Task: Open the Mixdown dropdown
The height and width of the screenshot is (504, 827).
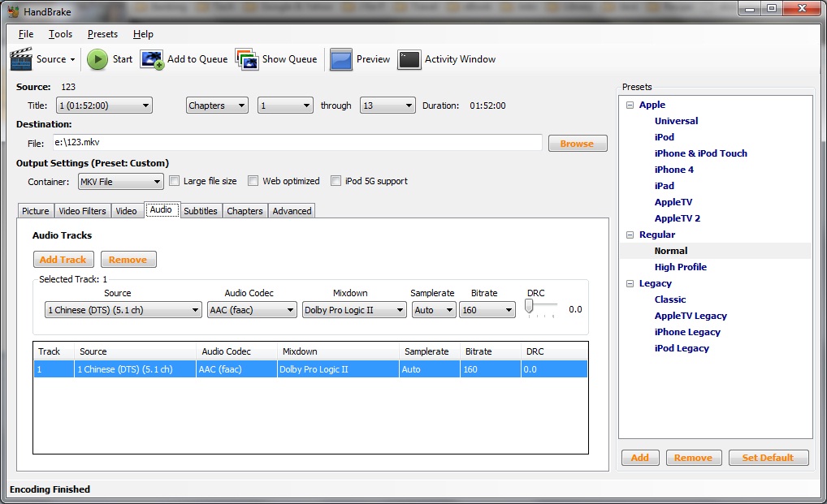Action: coord(354,310)
